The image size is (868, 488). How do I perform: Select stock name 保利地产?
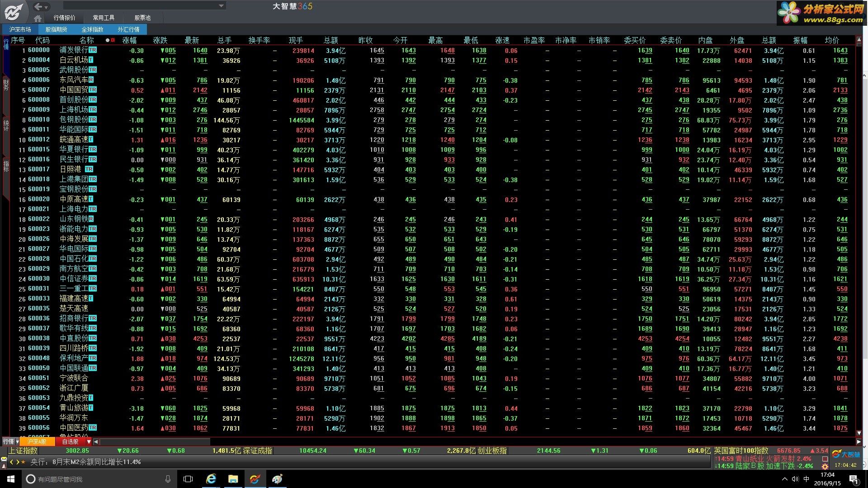point(74,358)
